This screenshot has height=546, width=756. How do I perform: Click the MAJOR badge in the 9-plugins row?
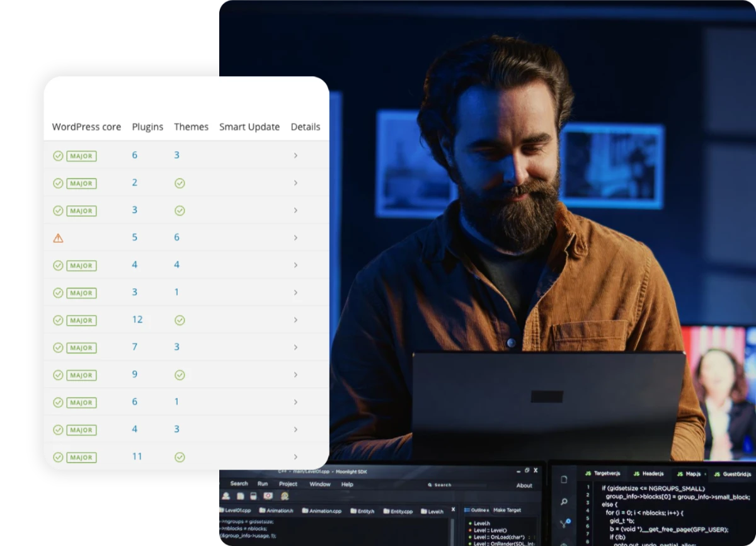pyautogui.click(x=81, y=375)
